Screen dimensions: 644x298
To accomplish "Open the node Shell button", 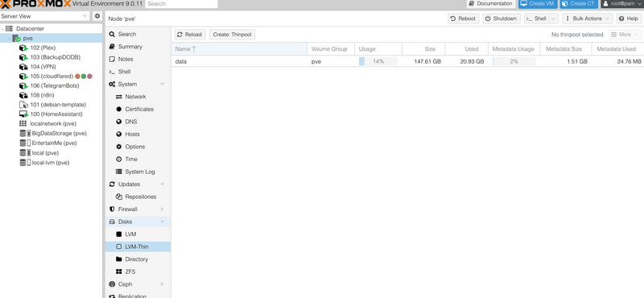I will coord(536,19).
